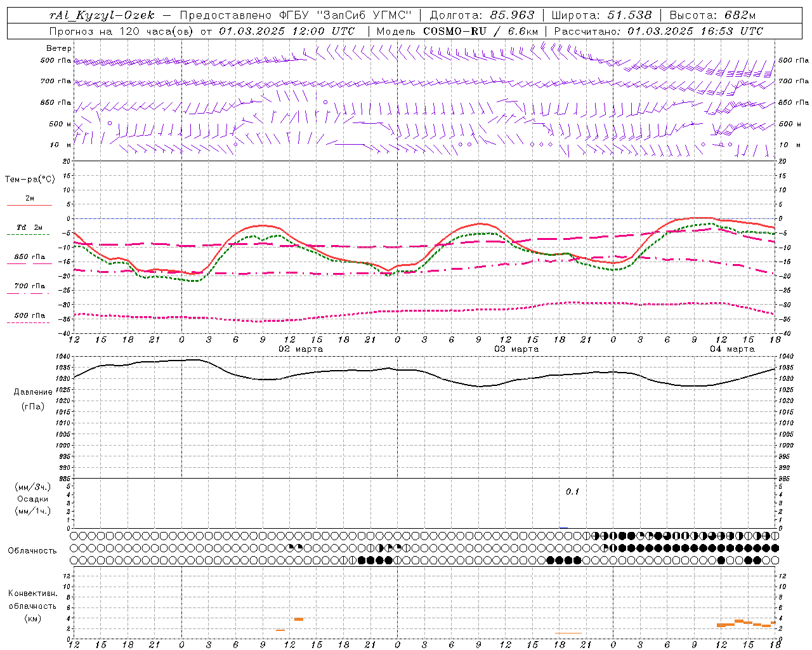The width and height of the screenshot is (812, 650).
Task: Click 20 on right temperature axis
Action: click(782, 161)
